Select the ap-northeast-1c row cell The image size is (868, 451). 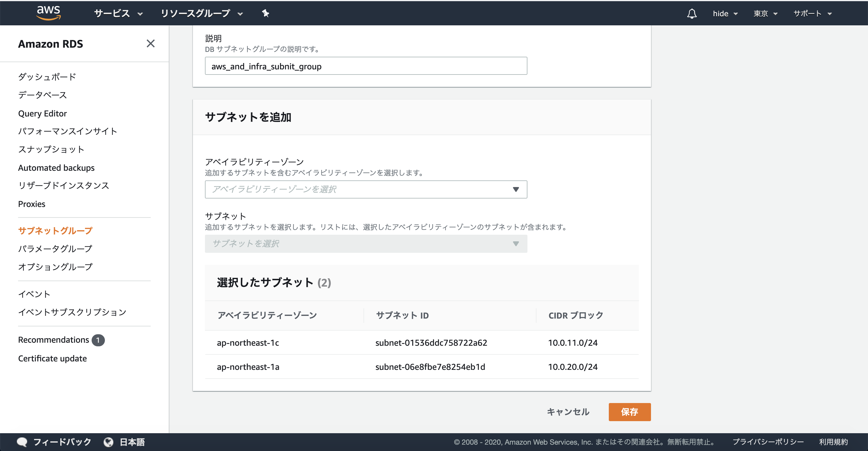coord(248,343)
